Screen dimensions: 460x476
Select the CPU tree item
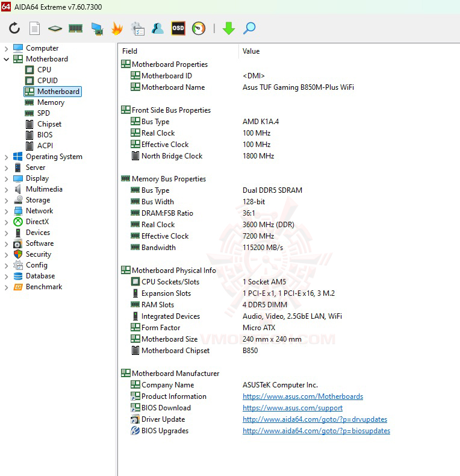44,70
